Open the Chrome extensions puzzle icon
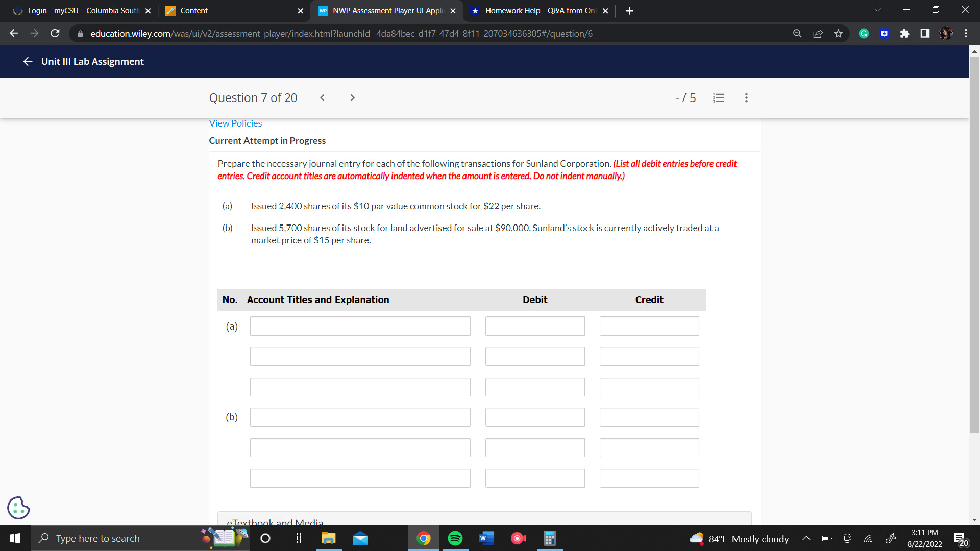The width and height of the screenshot is (980, 551). 904,34
